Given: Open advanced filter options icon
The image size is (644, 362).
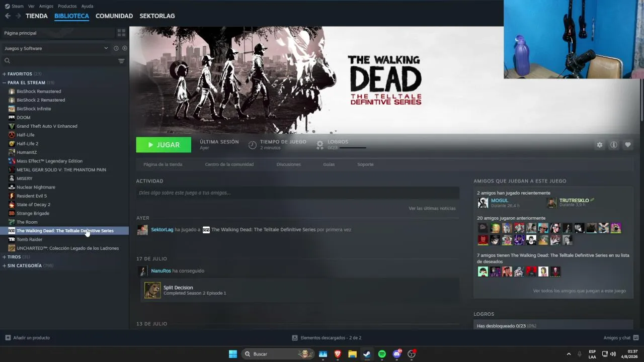Looking at the screenshot, I should pyautogui.click(x=121, y=61).
